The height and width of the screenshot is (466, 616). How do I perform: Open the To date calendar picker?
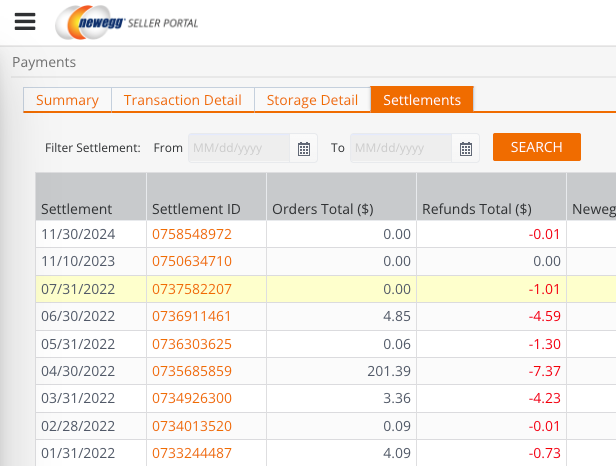tap(465, 148)
